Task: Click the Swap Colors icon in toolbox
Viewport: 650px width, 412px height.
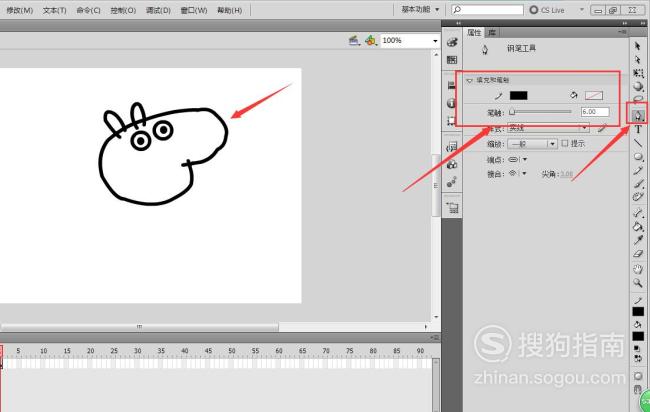Action: [x=638, y=359]
